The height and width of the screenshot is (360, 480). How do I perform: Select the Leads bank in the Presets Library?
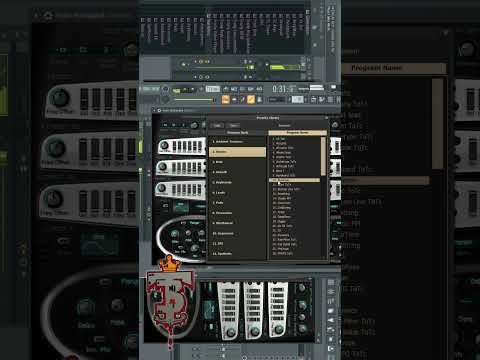[x=237, y=193]
